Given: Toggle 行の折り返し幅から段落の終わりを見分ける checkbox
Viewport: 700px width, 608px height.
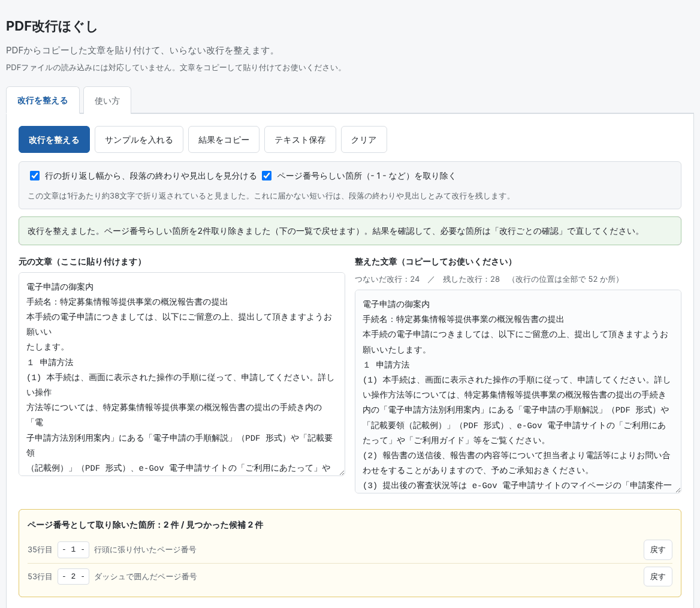Looking at the screenshot, I should 34,176.
